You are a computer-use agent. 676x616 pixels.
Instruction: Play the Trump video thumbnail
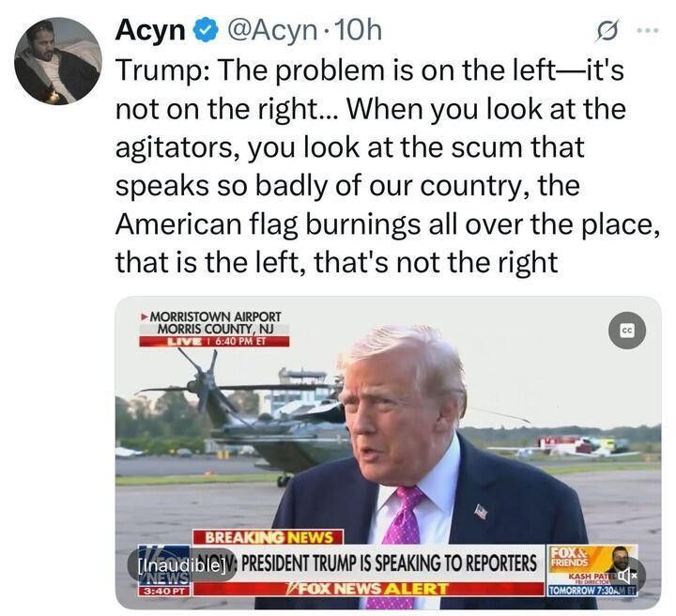(x=389, y=453)
